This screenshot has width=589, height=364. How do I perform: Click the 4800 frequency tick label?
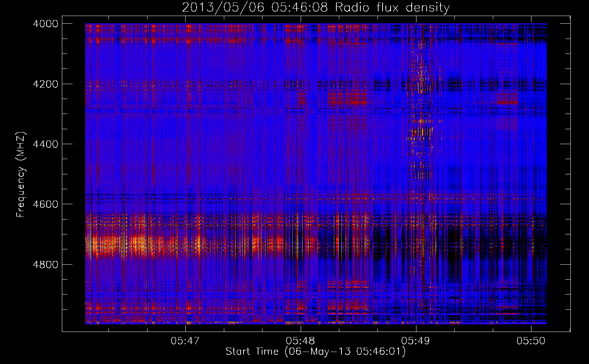pos(46,265)
